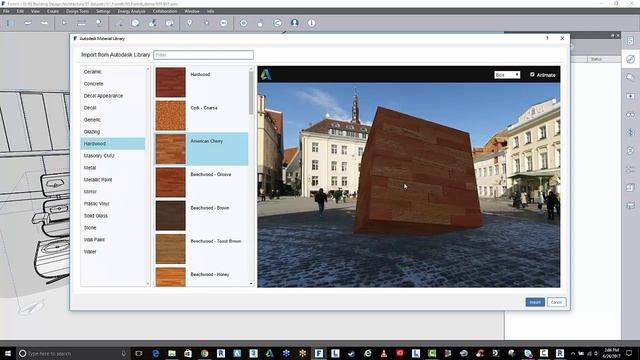
Task: Open the Window menu
Action: (x=192, y=11)
